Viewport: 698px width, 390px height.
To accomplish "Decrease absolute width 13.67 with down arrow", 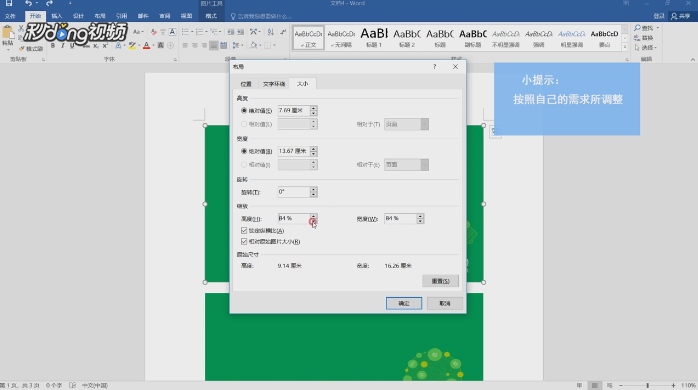I will [x=313, y=154].
